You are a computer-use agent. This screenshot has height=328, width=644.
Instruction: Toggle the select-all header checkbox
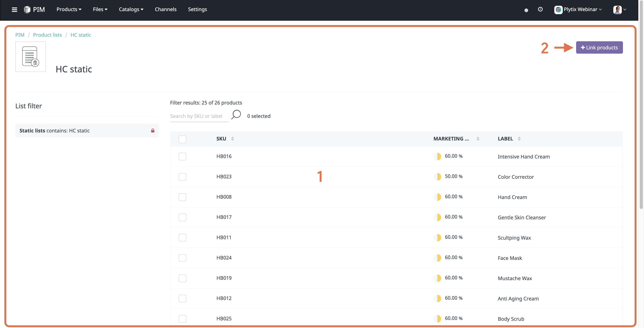click(x=182, y=139)
